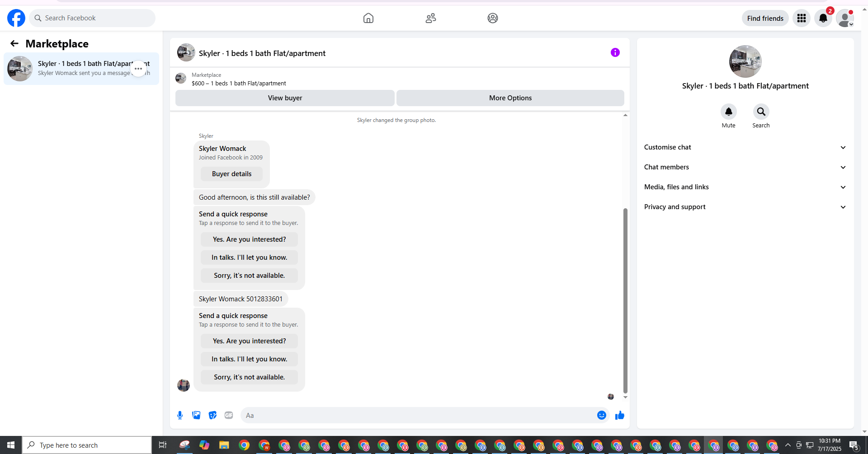This screenshot has height=454, width=868.
Task: Attach a photo using the image icon
Action: 196,415
